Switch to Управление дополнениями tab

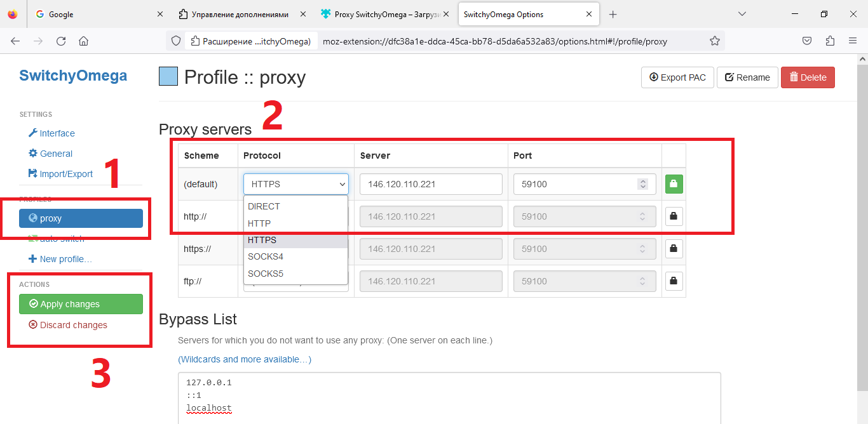point(243,14)
